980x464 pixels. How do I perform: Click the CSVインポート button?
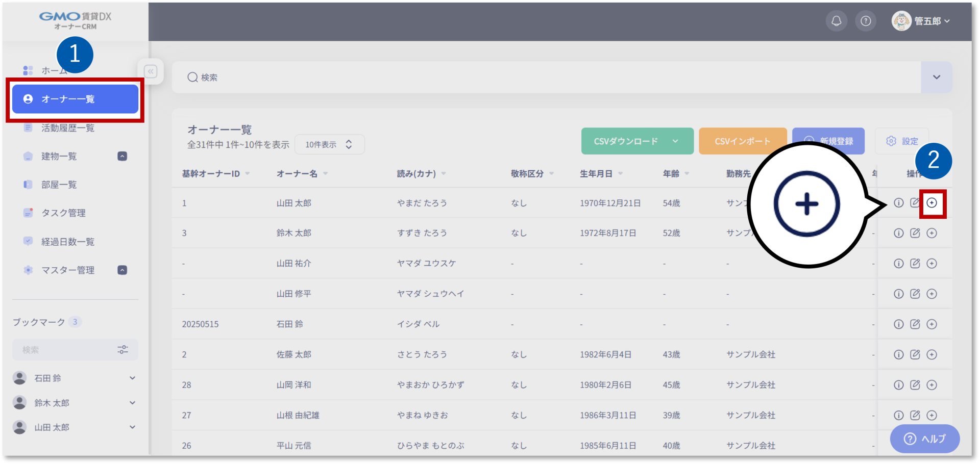pos(742,141)
